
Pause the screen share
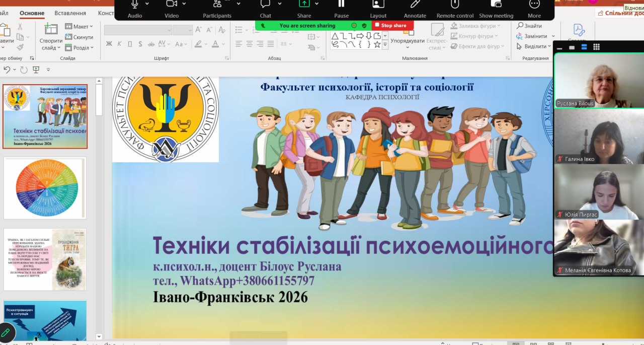click(x=341, y=5)
